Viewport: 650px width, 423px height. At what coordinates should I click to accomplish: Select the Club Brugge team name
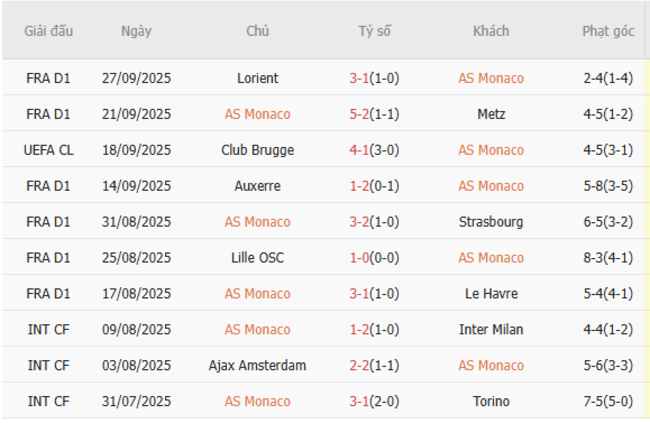click(x=258, y=150)
